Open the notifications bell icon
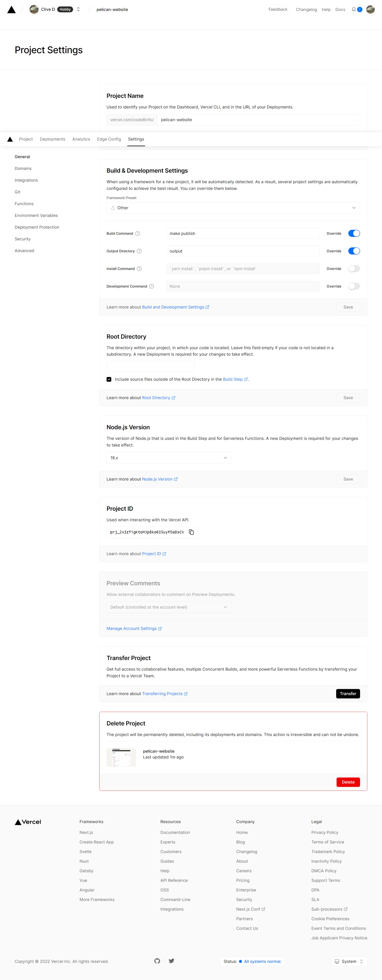382x980 pixels. click(x=354, y=9)
